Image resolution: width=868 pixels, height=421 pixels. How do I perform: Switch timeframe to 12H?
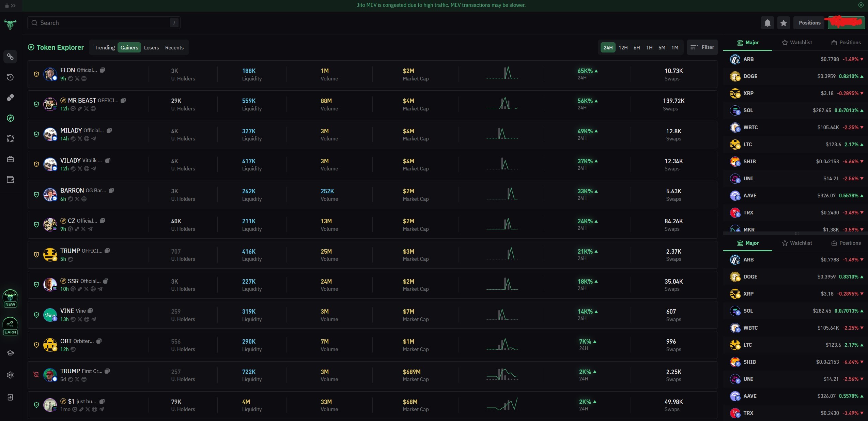point(623,48)
